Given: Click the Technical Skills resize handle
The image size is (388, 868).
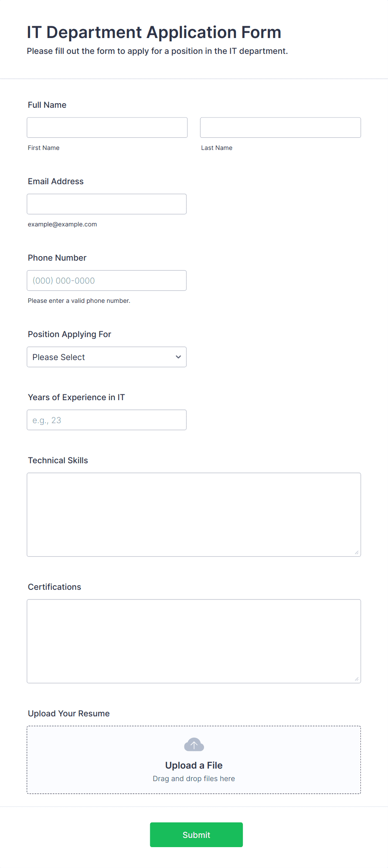Looking at the screenshot, I should (x=357, y=553).
